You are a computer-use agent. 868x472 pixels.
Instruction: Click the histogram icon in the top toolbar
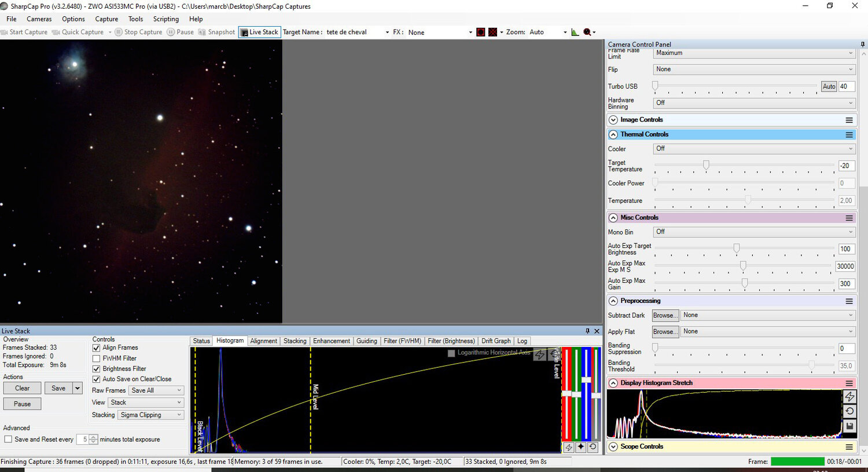pos(575,32)
